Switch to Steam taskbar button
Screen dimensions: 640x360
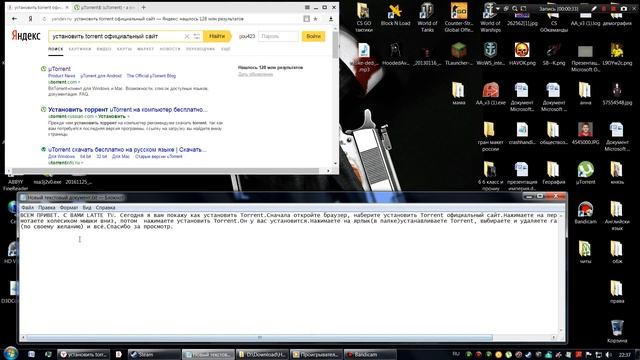[154, 354]
